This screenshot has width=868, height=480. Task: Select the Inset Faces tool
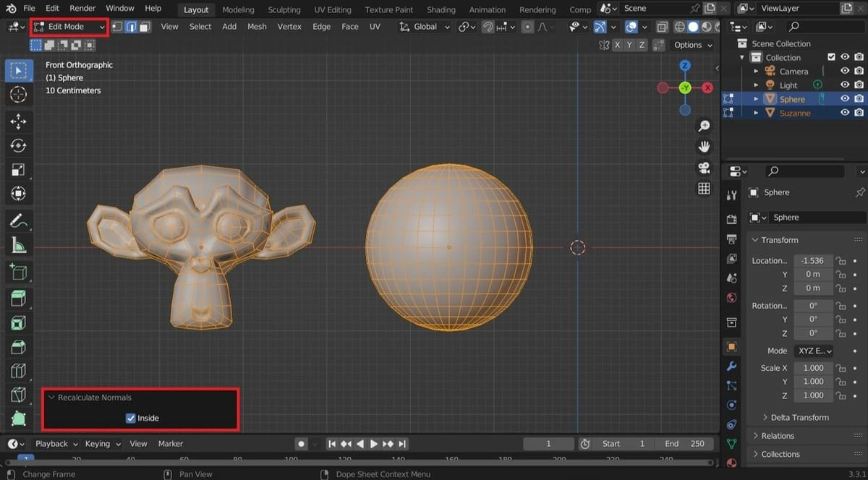[x=18, y=323]
